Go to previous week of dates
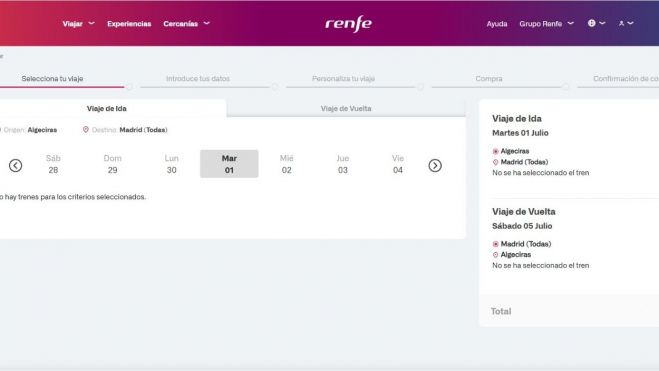 (16, 166)
